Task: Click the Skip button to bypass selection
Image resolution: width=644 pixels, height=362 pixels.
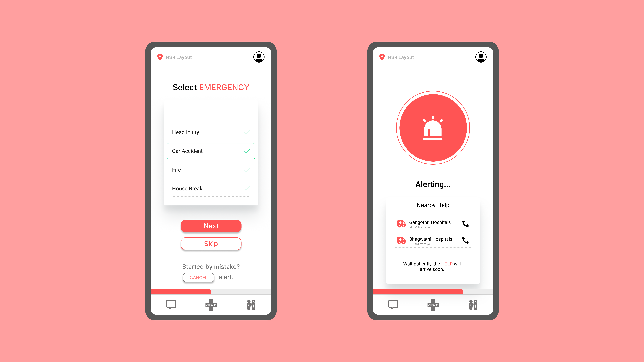Action: (211, 244)
